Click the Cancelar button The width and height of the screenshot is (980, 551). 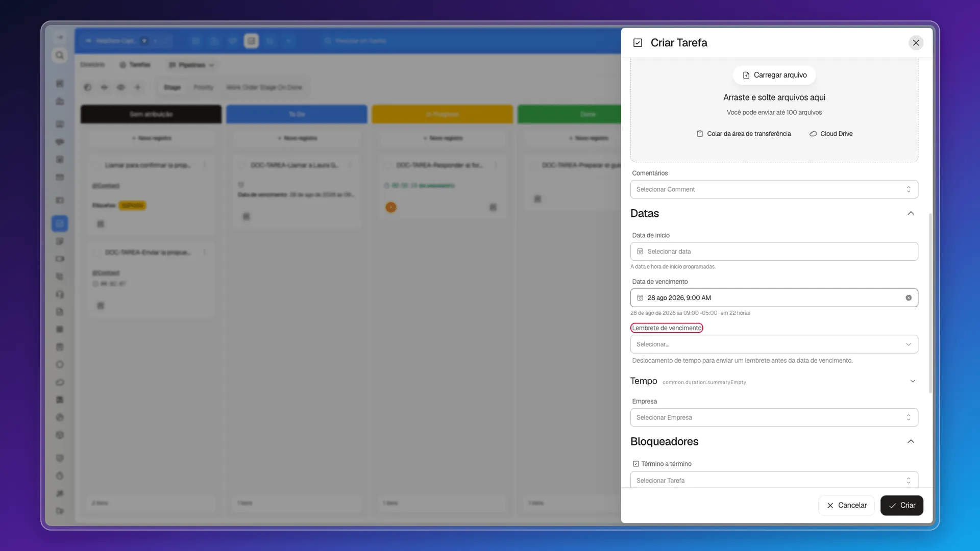click(x=846, y=505)
